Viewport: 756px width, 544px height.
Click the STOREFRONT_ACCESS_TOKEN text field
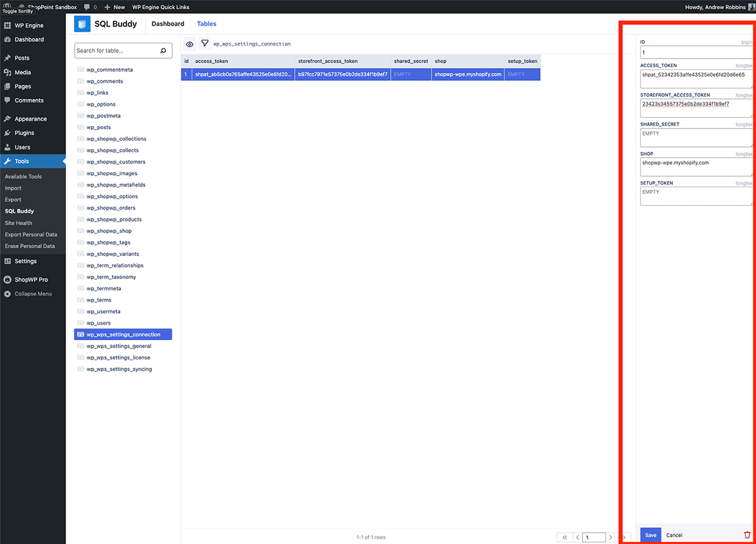tap(696, 108)
